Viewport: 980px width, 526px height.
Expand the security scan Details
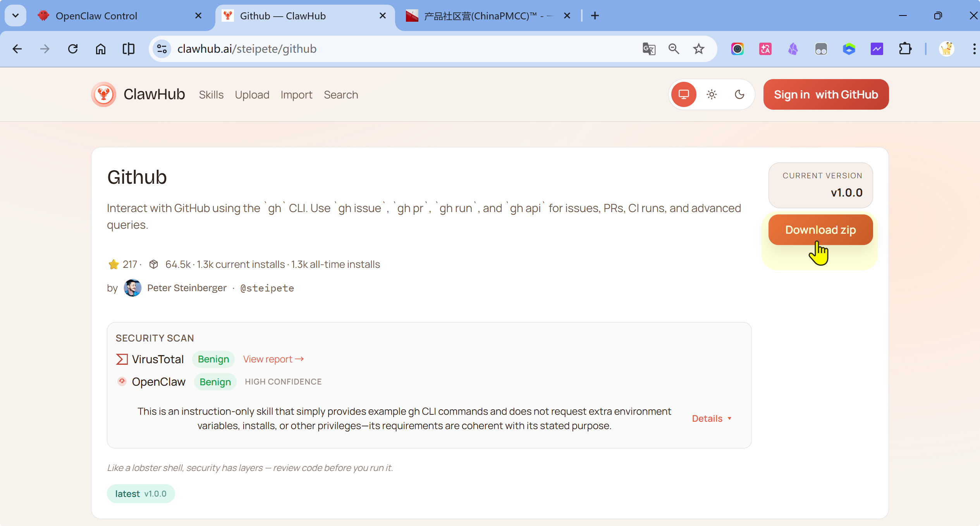pos(712,419)
